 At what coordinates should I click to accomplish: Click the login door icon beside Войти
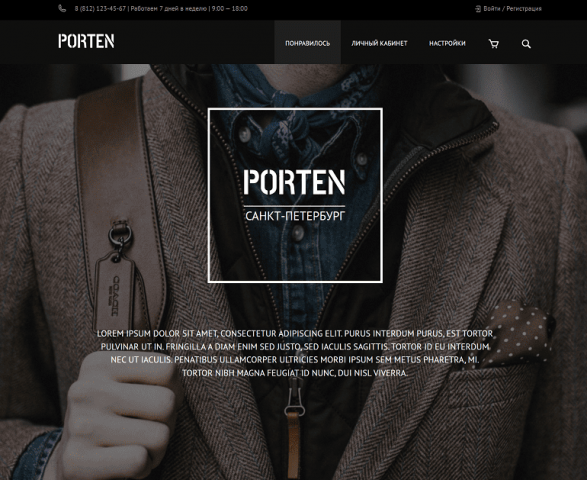478,9
